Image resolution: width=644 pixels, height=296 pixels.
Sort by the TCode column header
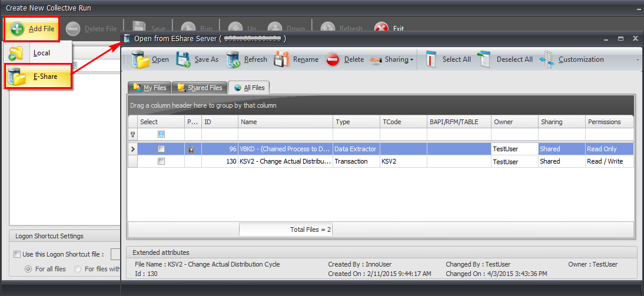coord(403,122)
